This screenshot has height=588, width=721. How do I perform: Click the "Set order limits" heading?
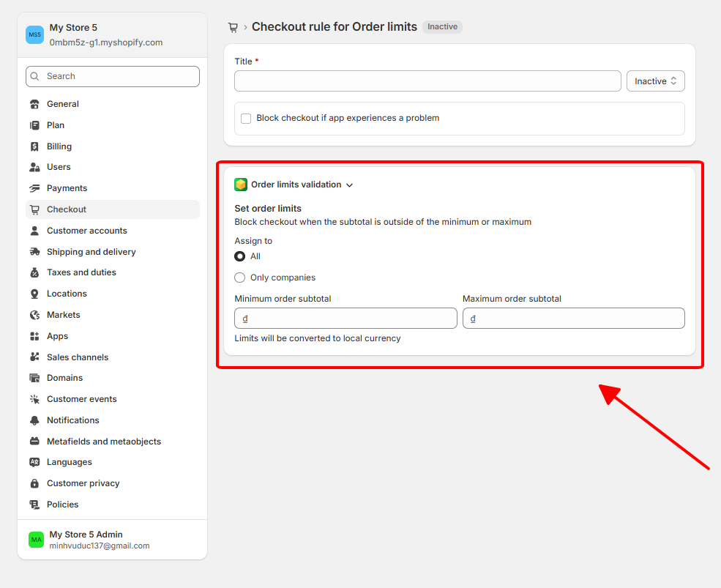(268, 209)
